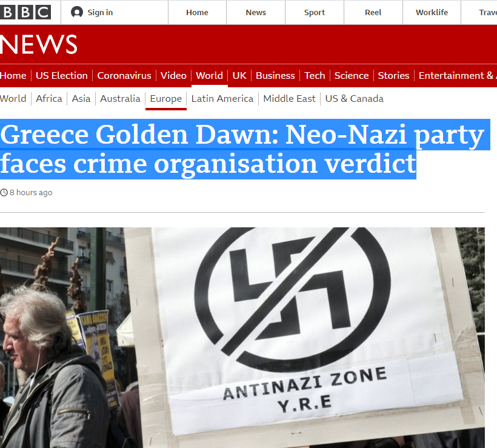Select the Coronavirus news tab
Viewport: 497px width, 448px height.
pyautogui.click(x=124, y=75)
